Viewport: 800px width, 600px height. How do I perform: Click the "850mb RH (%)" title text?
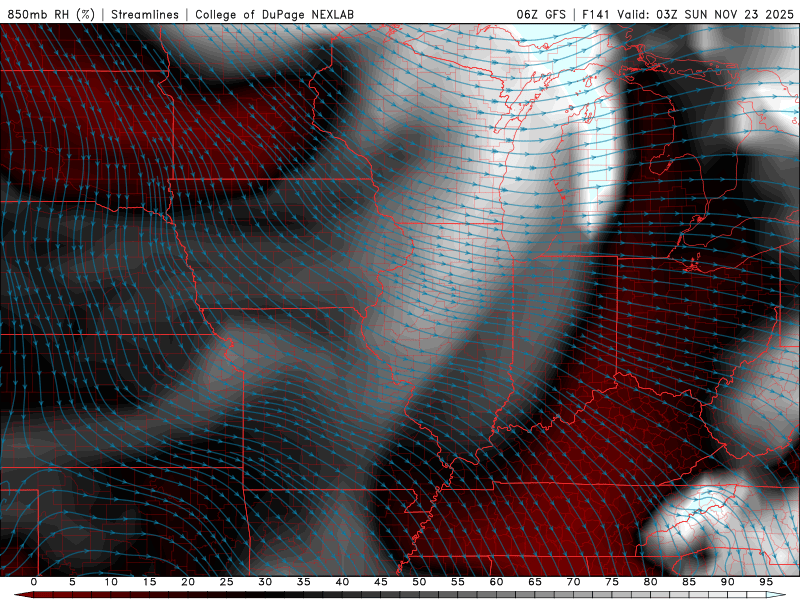[51, 14]
